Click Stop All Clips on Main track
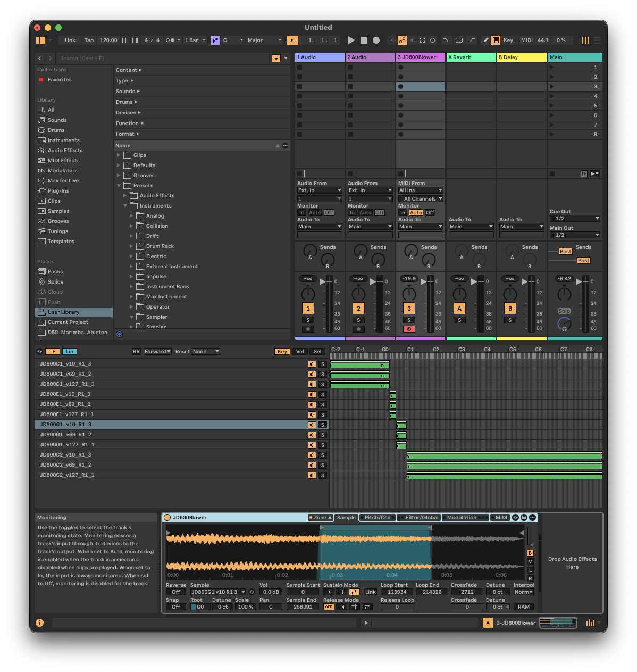 click(552, 173)
